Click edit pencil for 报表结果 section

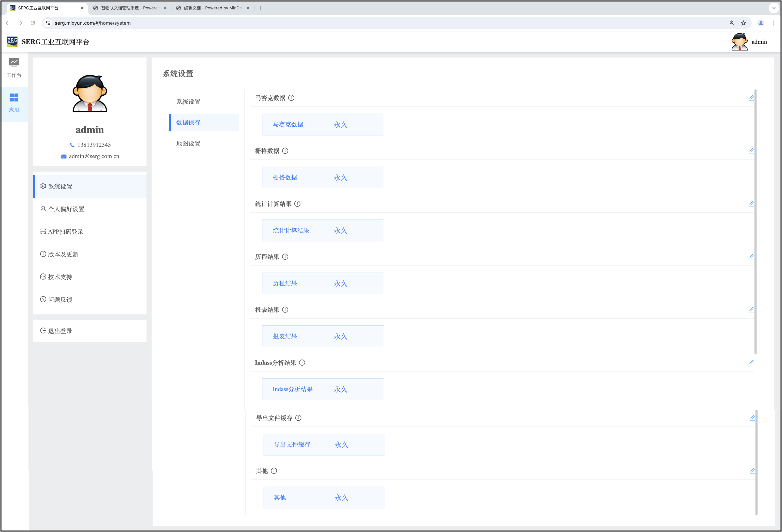tap(751, 310)
